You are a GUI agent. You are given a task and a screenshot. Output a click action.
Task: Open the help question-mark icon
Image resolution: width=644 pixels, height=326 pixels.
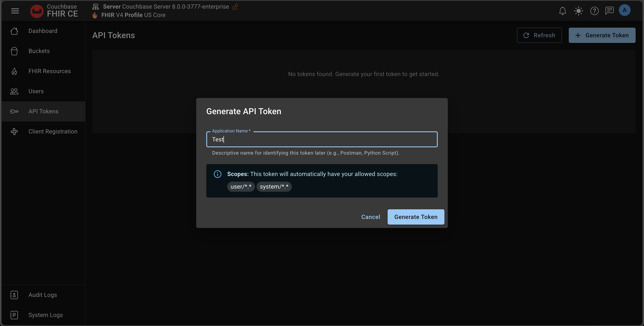click(594, 11)
